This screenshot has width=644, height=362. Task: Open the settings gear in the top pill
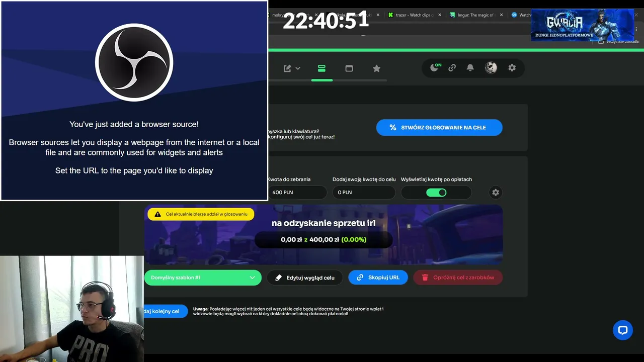(x=512, y=68)
